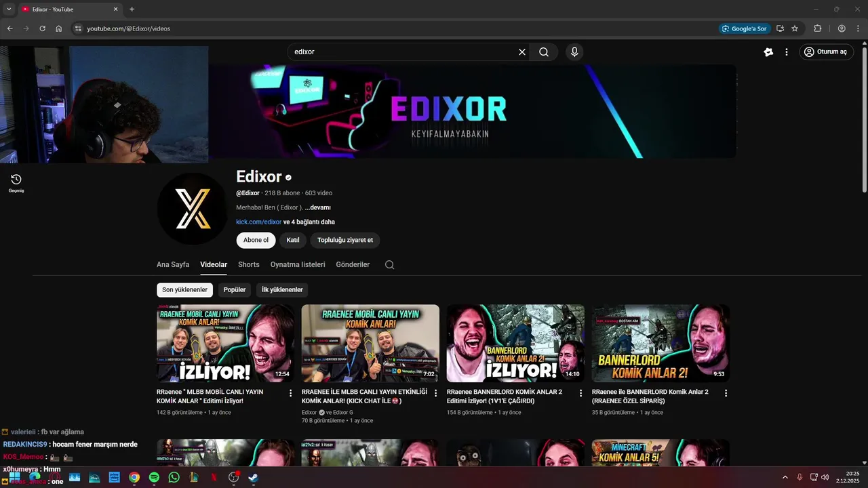This screenshot has width=868, height=488.
Task: Open options for RRAENEE İLE MLBB CANLI YAYIN video
Action: point(436,393)
